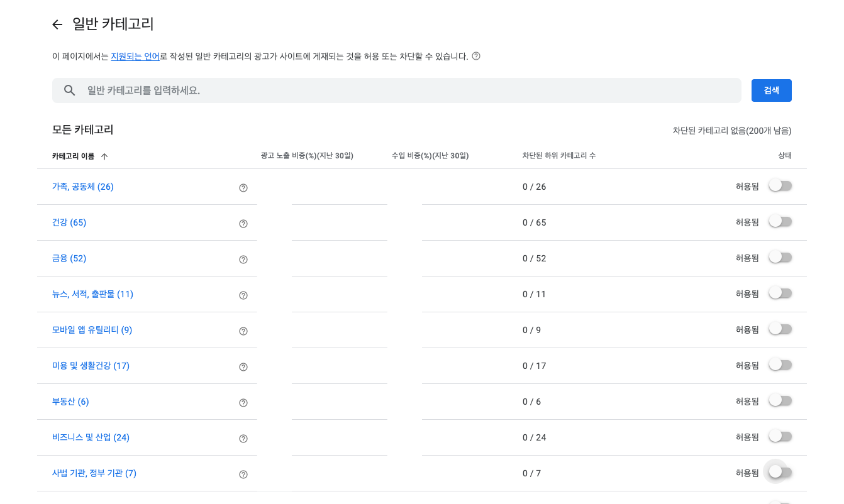Toggle block switch for 사법 기관, 정부 기관
The image size is (844, 504).
tap(780, 472)
